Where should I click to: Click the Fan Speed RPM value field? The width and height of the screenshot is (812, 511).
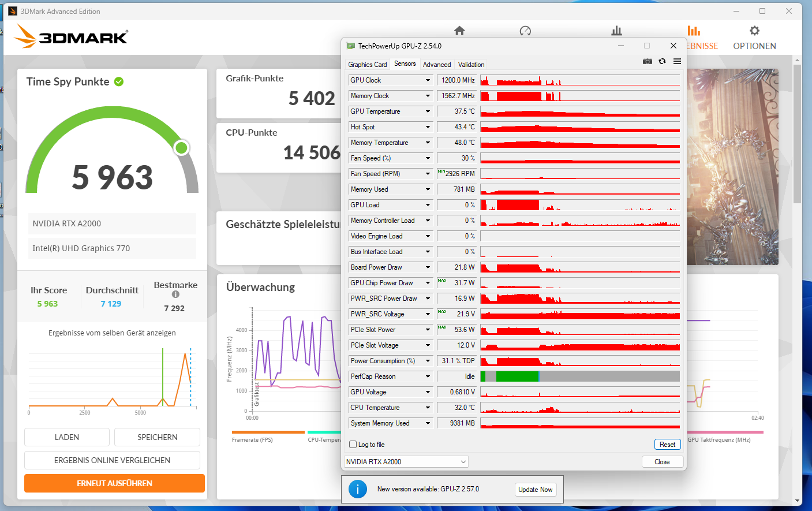click(x=456, y=174)
